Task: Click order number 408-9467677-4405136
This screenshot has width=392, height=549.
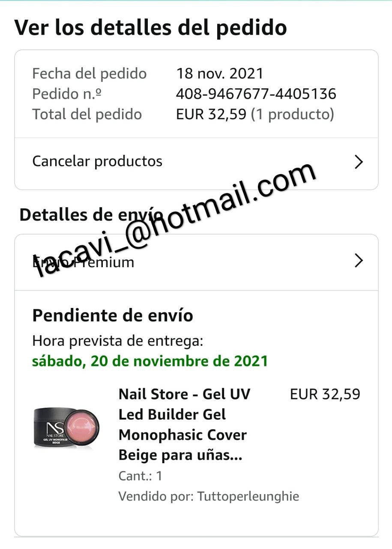Action: [x=256, y=94]
